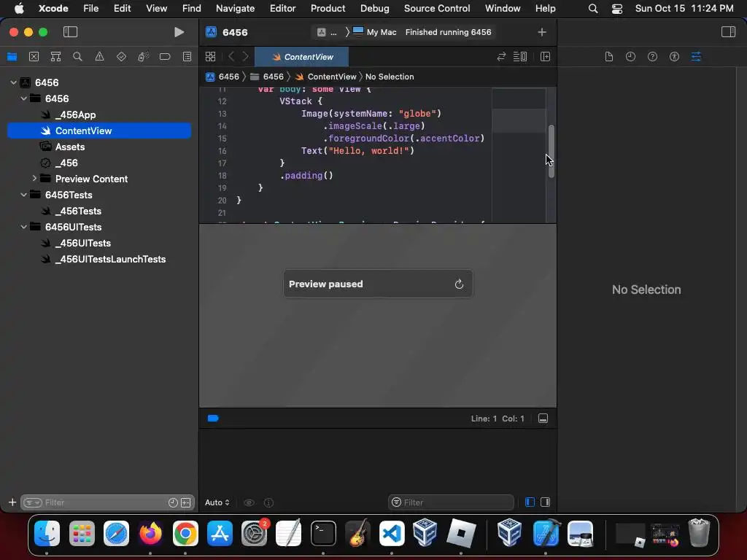Show the Quick Help inspector
Viewport: 747px width, 560px height.
(653, 57)
